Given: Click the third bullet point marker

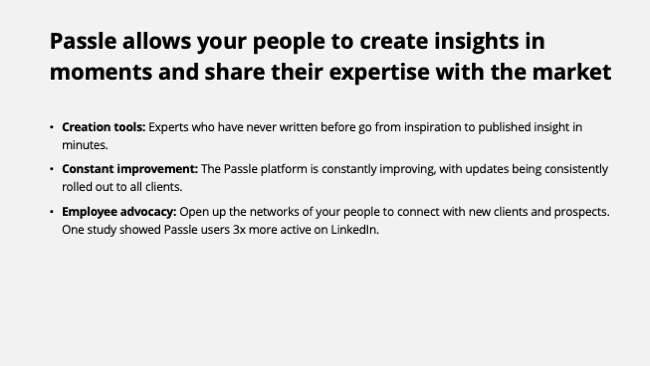Looking at the screenshot, I should point(52,212).
